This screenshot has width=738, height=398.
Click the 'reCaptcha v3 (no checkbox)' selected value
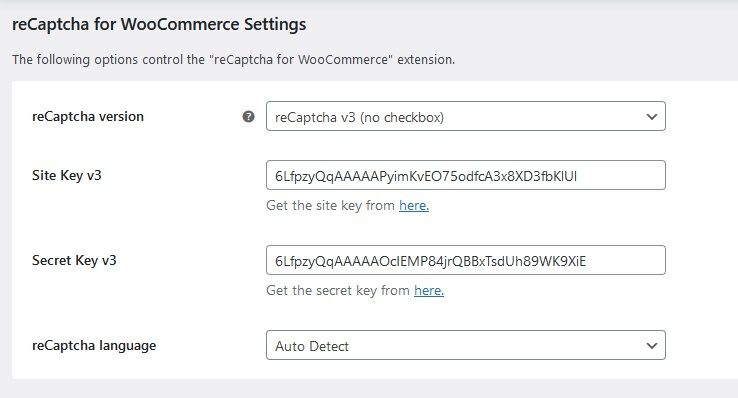[359, 117]
